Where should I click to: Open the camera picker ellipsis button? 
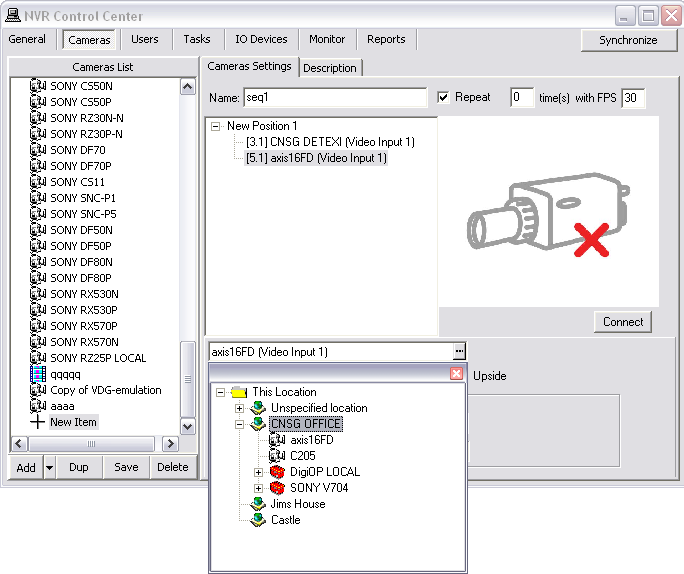(459, 351)
